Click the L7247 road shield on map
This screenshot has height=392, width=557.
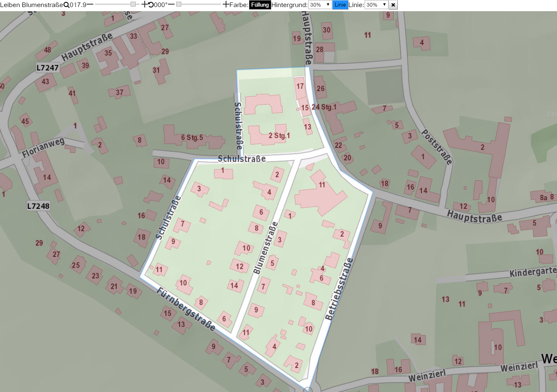pyautogui.click(x=48, y=68)
